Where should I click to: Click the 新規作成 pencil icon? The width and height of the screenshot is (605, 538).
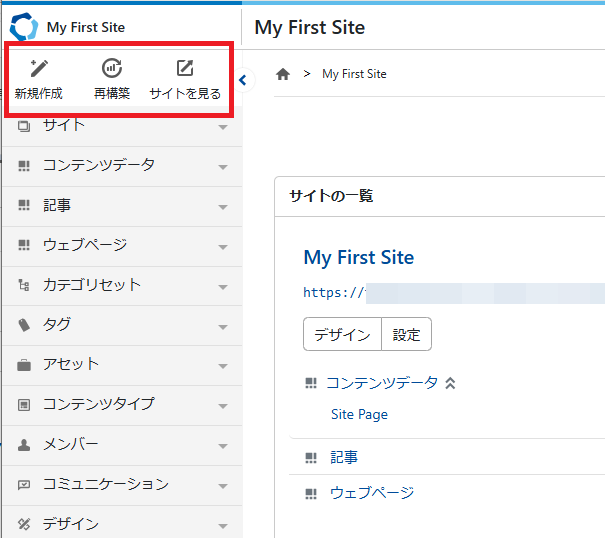pos(39,68)
